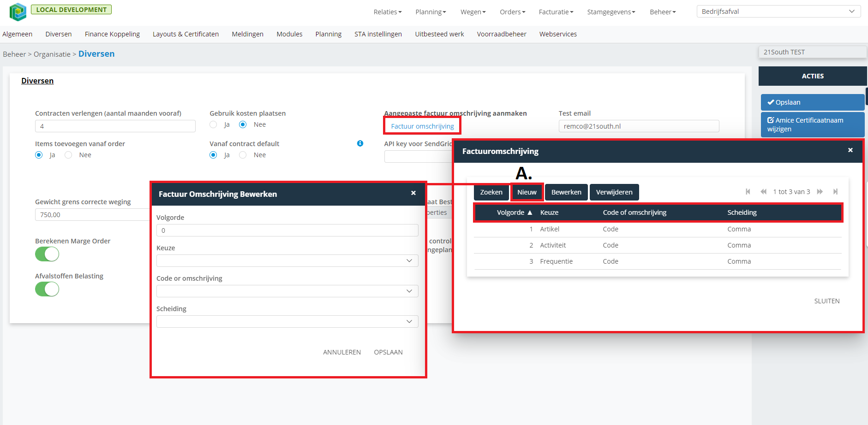The image size is (868, 425).
Task: Click SLUITEN in Factuuromschrijving dialog
Action: pyautogui.click(x=826, y=301)
